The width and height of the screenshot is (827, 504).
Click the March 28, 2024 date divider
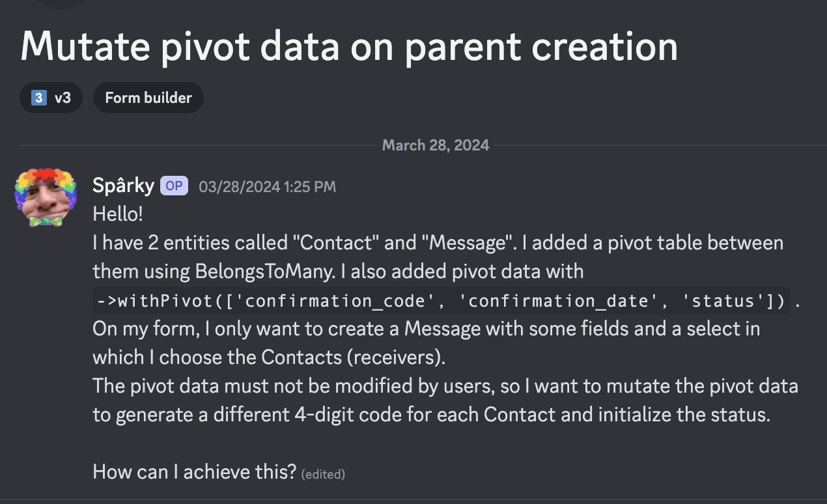[436, 145]
